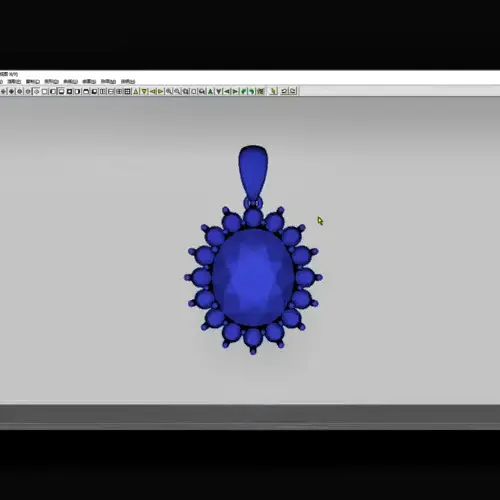Click the yellow up triangle arrow
This screenshot has width=500, height=500.
coord(136,91)
